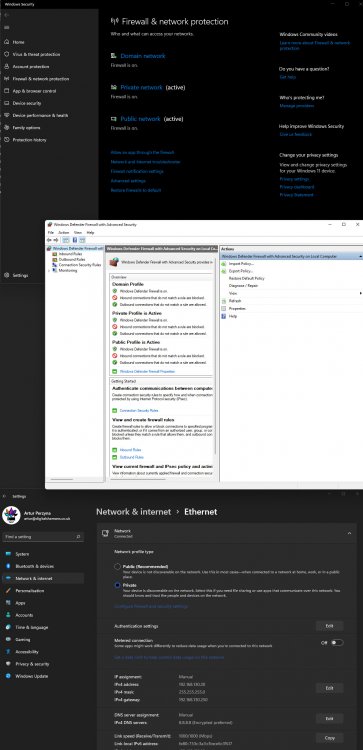
Task: Click Windows Defender Firewall Properties link
Action: (147, 371)
